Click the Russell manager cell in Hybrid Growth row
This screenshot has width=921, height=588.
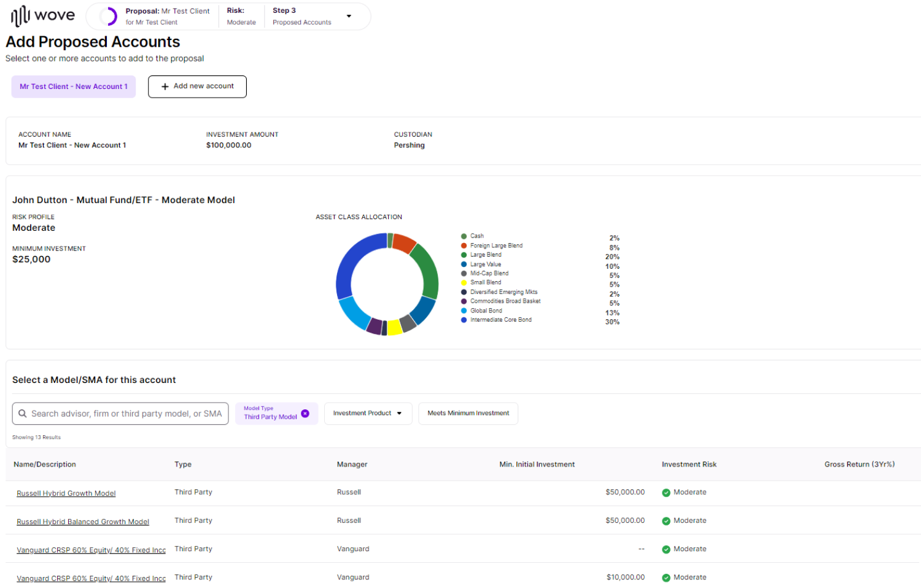(x=349, y=492)
